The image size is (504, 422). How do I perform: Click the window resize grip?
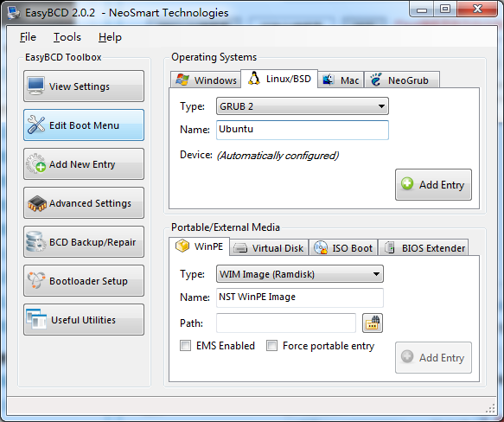tap(490, 408)
